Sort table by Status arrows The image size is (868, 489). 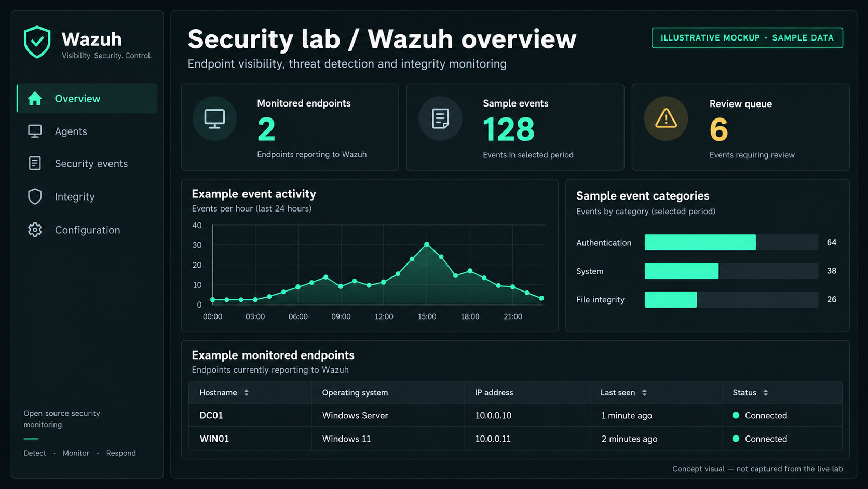[x=766, y=393]
